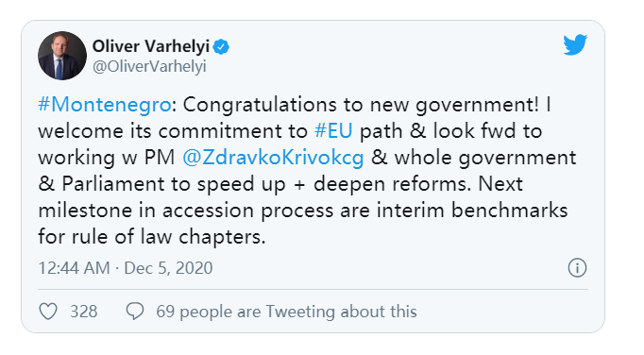Click the blue verified badge
This screenshot has width=644, height=355.
pos(221,47)
